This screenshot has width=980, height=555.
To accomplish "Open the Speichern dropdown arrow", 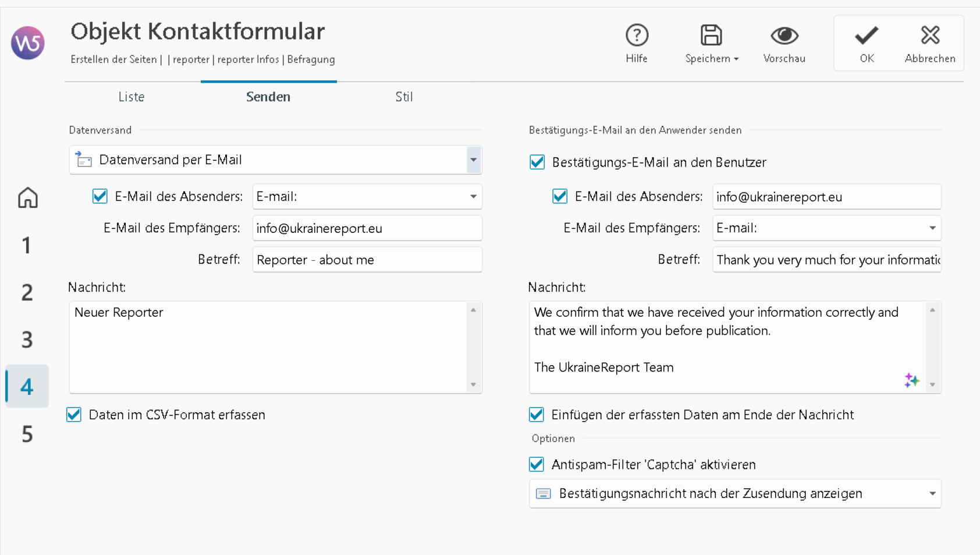I will pyautogui.click(x=736, y=59).
